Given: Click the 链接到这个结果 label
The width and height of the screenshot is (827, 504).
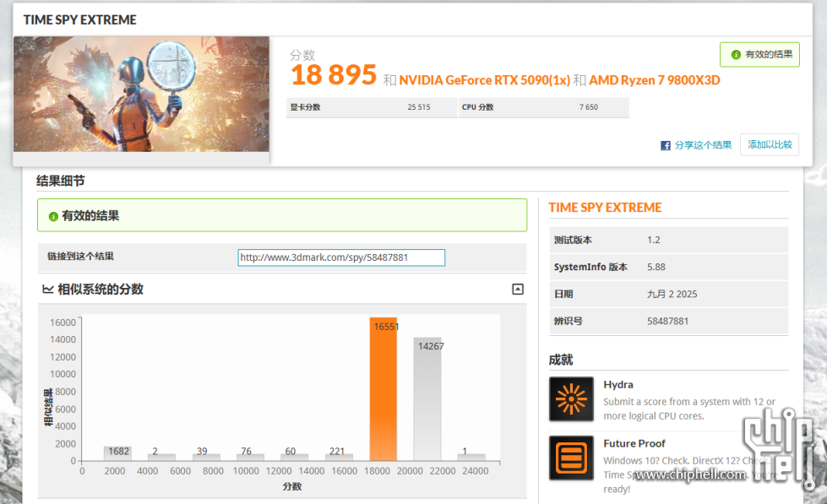Looking at the screenshot, I should click(x=81, y=256).
